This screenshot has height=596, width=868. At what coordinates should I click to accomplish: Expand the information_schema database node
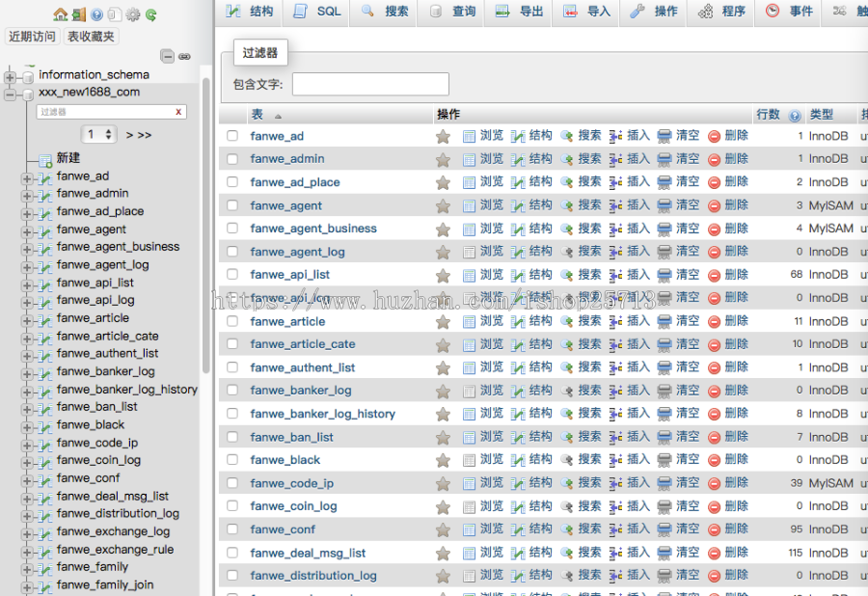point(11,76)
